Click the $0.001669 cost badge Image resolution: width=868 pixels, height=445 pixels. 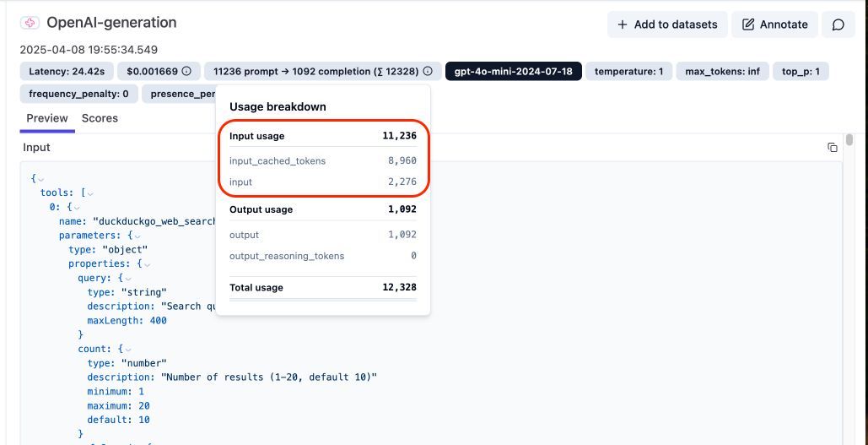(159, 71)
